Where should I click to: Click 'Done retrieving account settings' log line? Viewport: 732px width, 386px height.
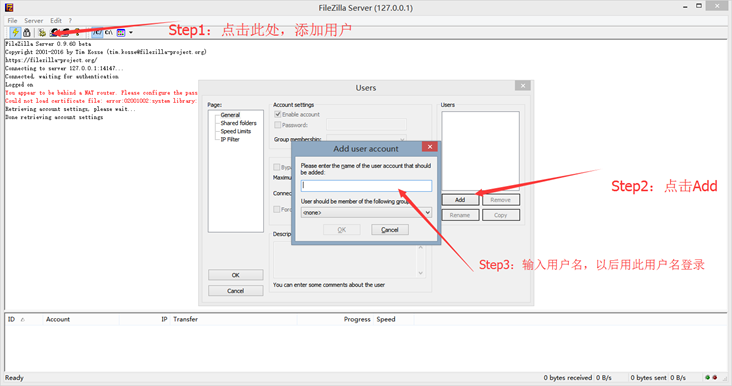point(54,117)
